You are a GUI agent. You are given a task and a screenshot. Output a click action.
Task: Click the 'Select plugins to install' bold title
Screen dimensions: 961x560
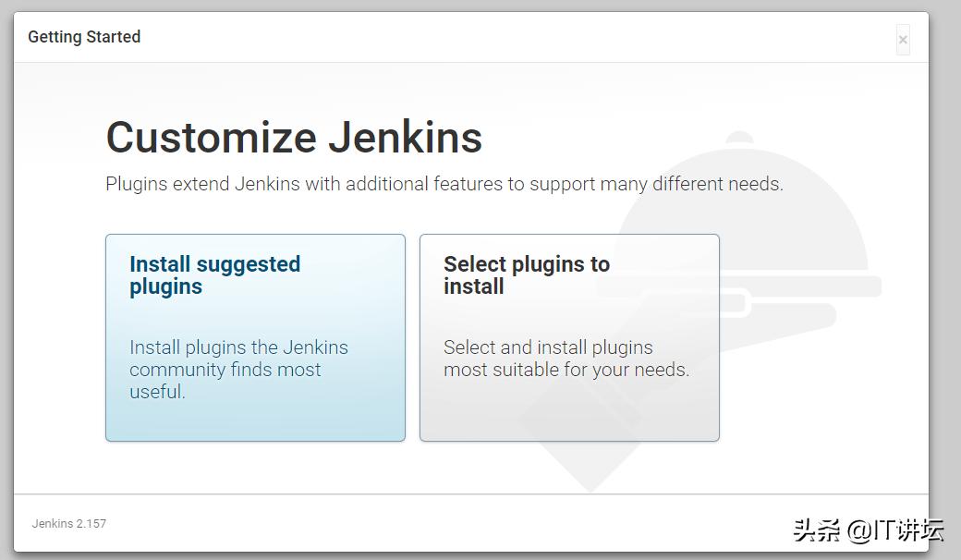point(526,274)
